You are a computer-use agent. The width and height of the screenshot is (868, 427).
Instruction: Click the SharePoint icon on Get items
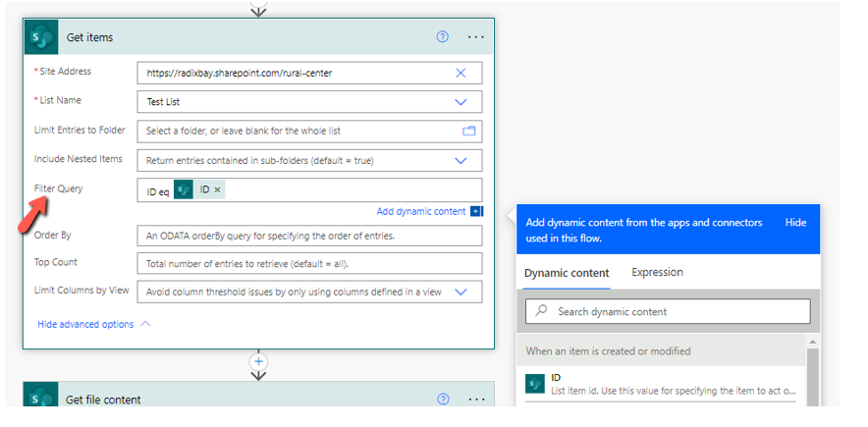[41, 37]
